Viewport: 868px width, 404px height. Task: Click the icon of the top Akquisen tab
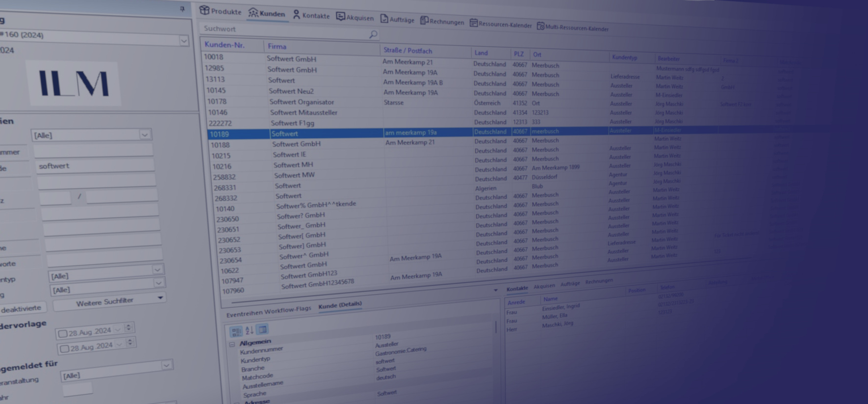point(340,16)
